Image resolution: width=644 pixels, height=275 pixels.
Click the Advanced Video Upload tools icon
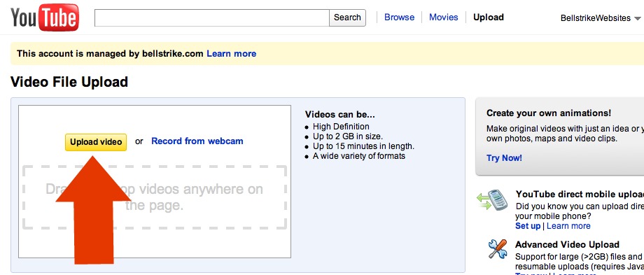[498, 249]
